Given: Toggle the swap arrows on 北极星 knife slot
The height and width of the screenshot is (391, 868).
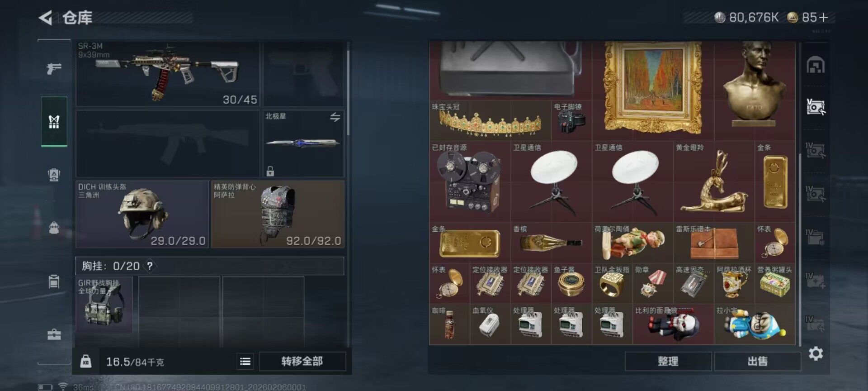Looking at the screenshot, I should coord(335,117).
